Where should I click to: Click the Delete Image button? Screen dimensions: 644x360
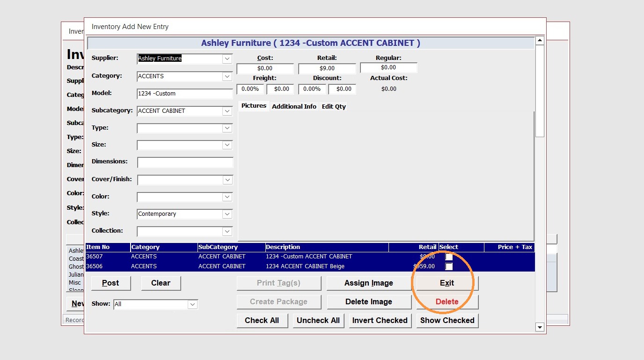pos(369,301)
